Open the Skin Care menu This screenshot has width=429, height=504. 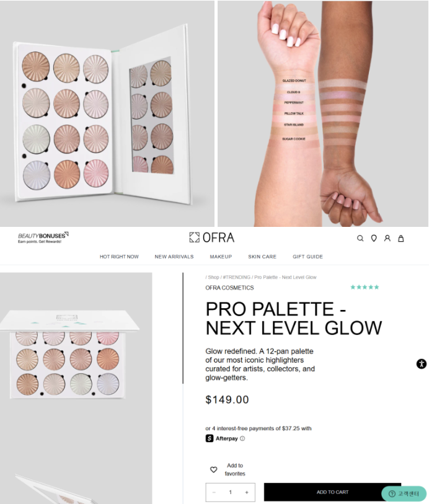(262, 257)
